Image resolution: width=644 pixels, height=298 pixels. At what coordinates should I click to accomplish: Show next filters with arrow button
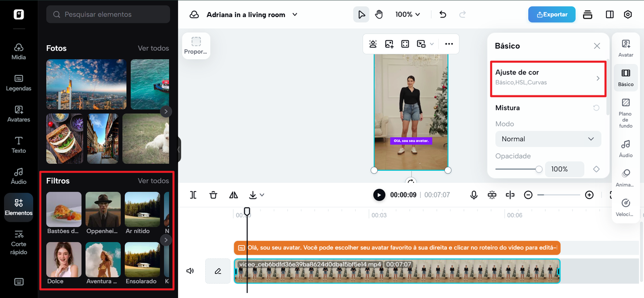(x=166, y=240)
